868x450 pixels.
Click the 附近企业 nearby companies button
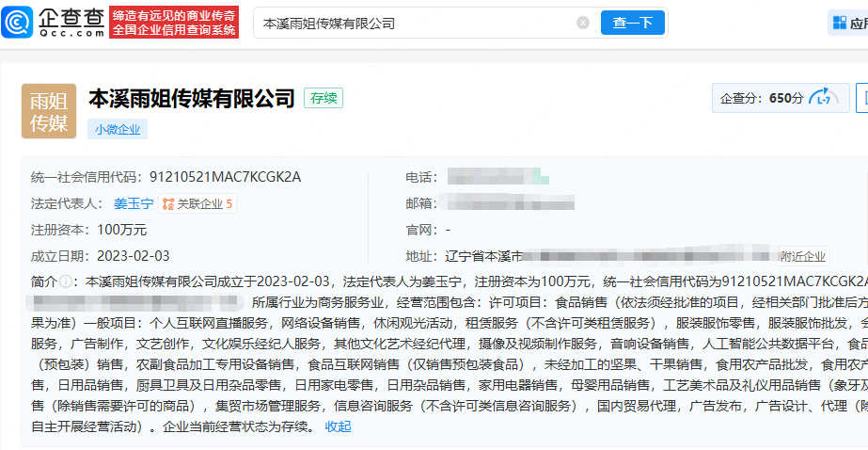tap(803, 257)
